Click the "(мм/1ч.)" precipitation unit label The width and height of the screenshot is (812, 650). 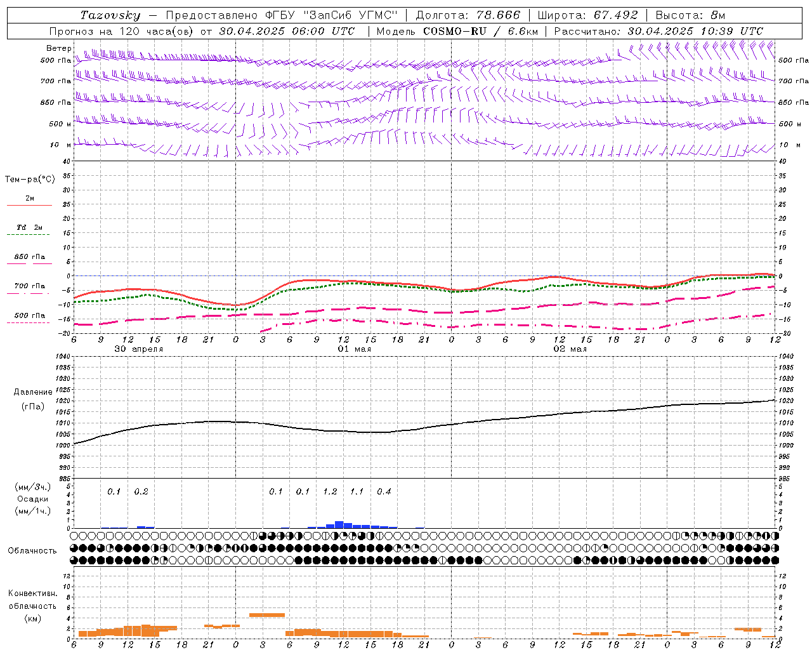point(33,511)
